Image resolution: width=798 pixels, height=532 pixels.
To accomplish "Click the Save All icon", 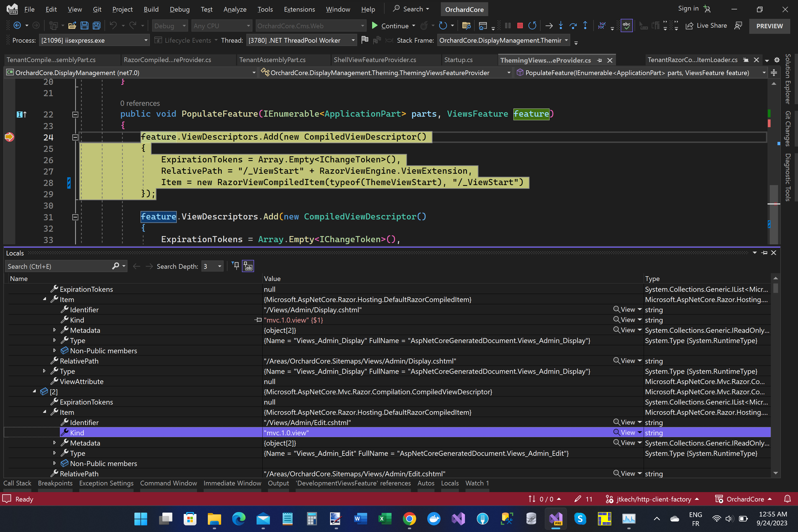I will [97, 26].
